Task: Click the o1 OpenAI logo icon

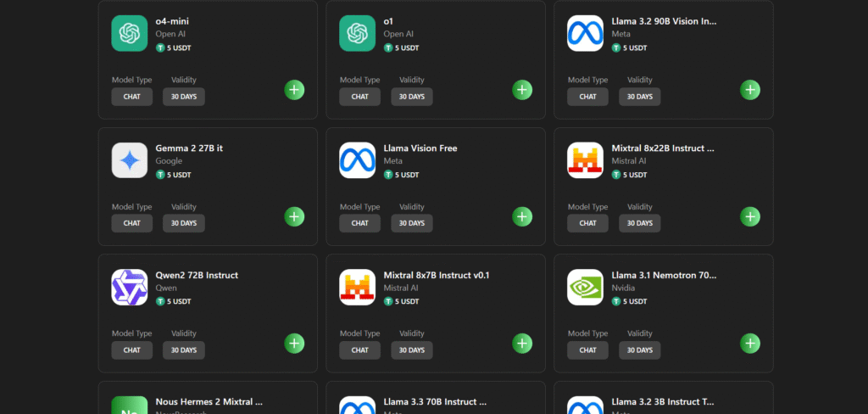Action: pyautogui.click(x=358, y=33)
